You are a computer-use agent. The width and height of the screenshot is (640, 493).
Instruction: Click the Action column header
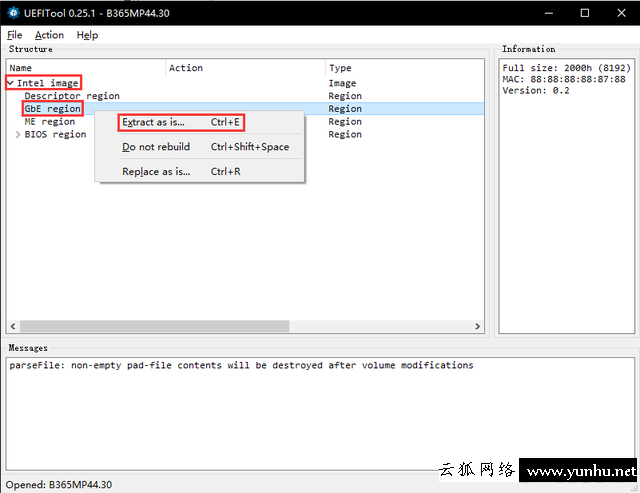tap(245, 68)
